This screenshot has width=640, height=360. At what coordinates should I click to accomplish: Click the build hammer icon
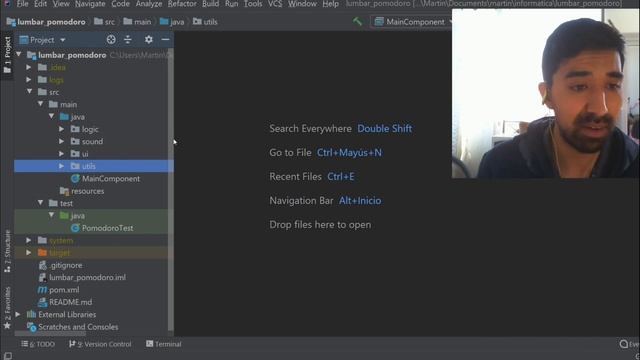(358, 22)
